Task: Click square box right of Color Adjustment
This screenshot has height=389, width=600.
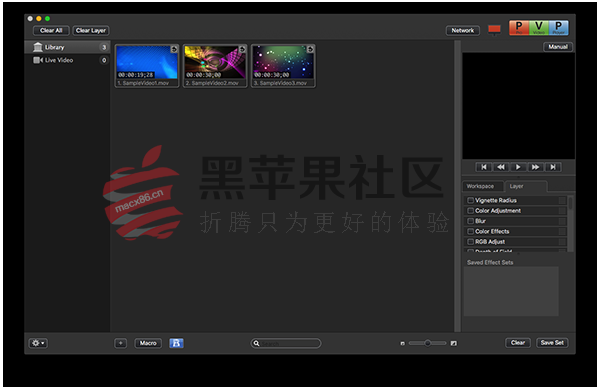Action: [562, 211]
